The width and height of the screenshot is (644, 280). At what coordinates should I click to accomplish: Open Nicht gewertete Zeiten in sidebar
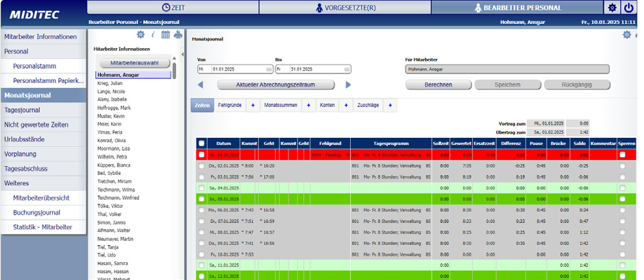44,125
